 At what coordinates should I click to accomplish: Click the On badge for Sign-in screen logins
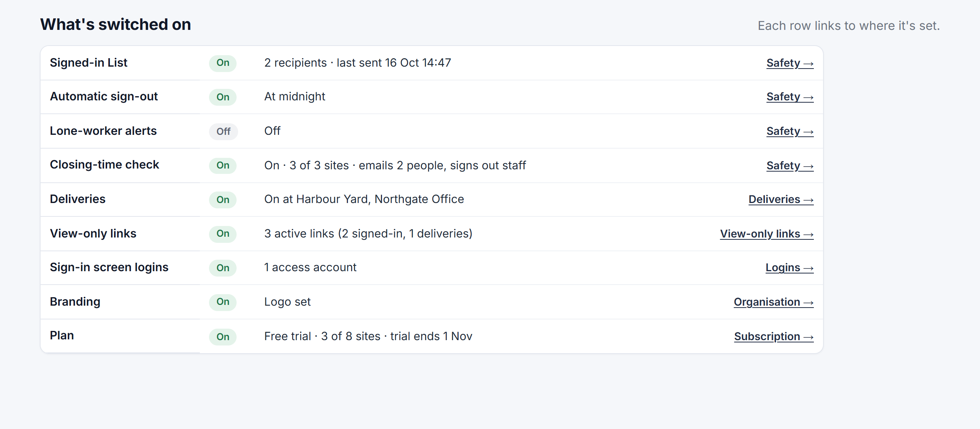(x=223, y=268)
